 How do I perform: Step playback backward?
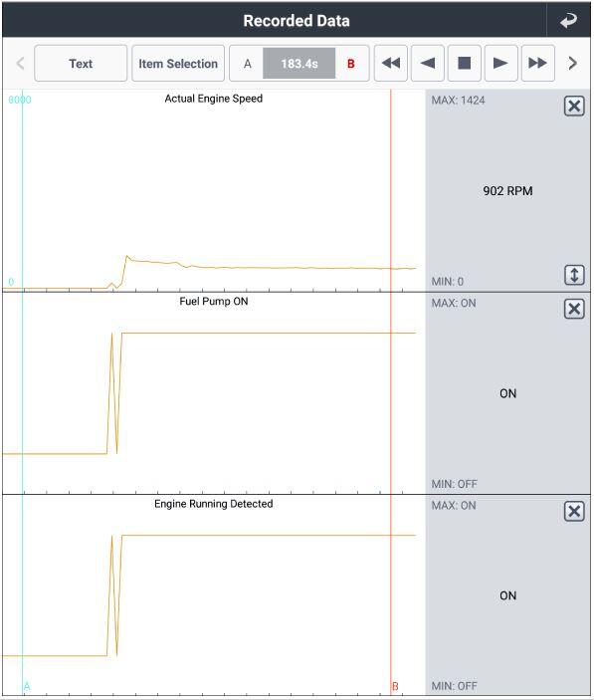[x=428, y=64]
